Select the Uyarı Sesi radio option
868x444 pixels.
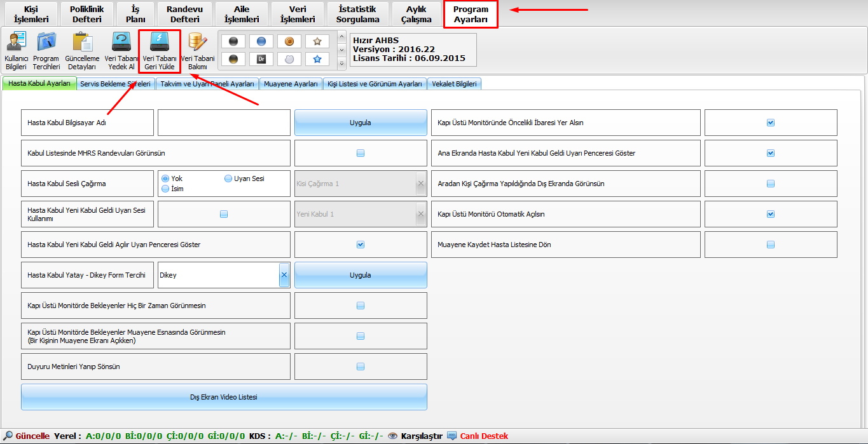[x=228, y=178]
